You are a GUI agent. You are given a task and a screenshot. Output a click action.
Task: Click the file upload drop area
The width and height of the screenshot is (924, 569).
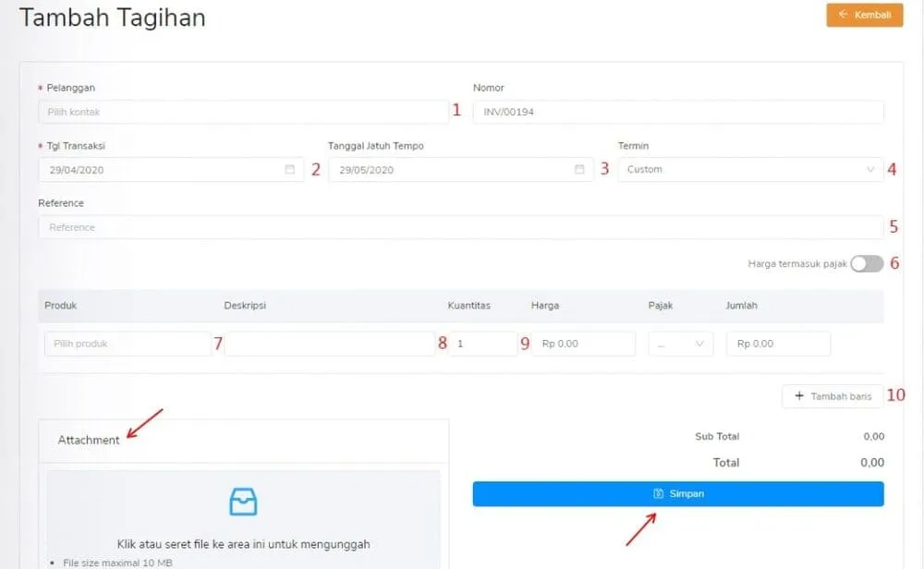click(x=242, y=517)
